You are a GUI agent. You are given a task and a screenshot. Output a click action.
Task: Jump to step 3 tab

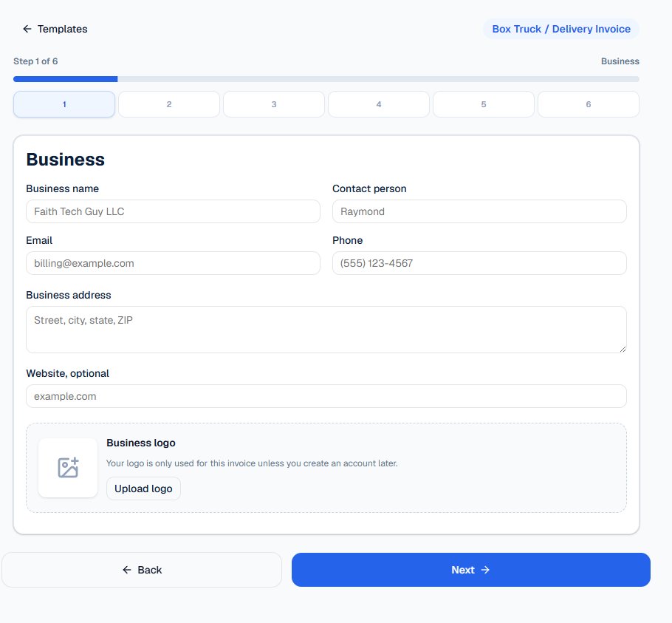[274, 104]
